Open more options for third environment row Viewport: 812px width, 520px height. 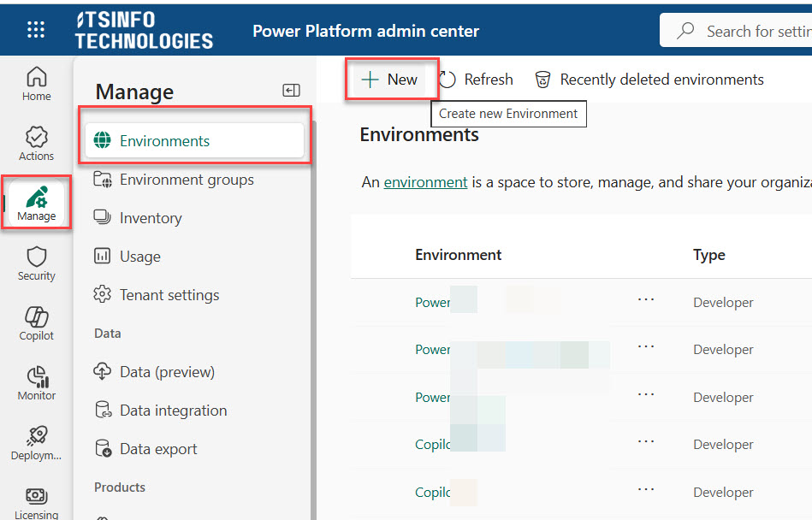coord(646,394)
